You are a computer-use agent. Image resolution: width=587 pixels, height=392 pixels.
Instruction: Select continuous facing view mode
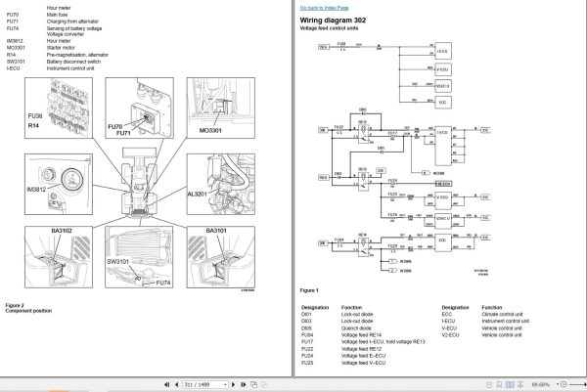(520, 384)
